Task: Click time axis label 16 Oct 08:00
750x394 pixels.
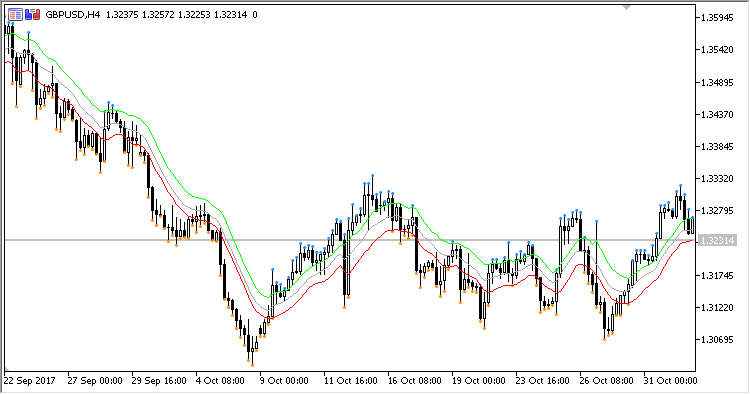Action: (x=414, y=381)
